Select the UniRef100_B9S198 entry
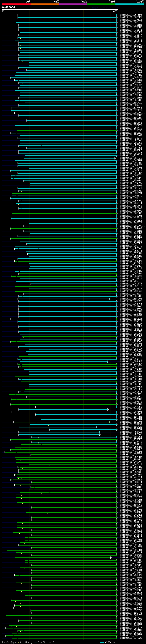146x644 pixels. 131,347
